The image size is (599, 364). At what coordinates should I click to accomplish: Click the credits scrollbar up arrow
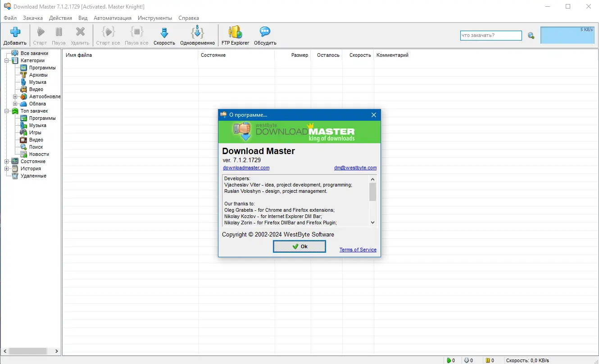[372, 179]
